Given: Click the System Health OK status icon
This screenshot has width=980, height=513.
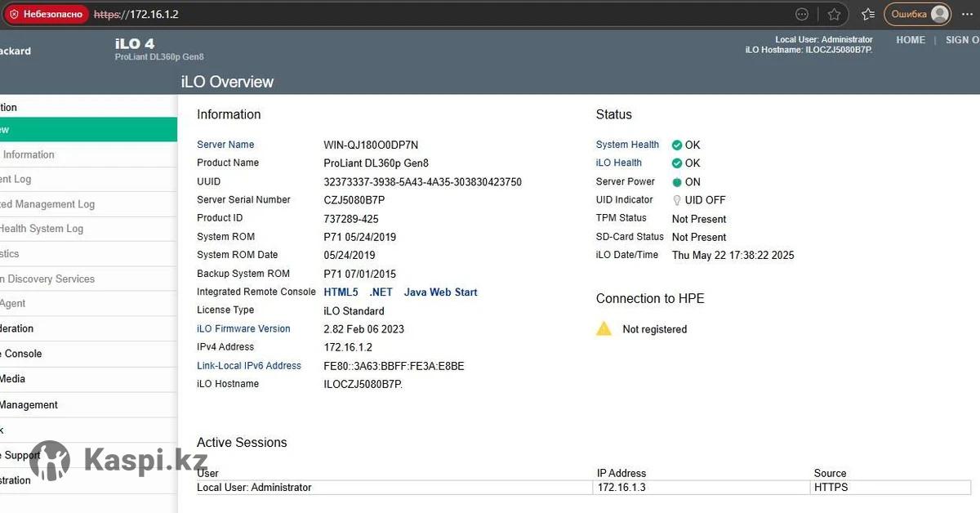Looking at the screenshot, I should [677, 145].
